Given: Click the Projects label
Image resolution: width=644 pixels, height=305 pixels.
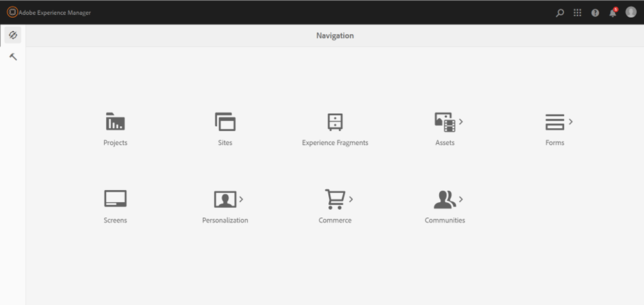Looking at the screenshot, I should coord(115,143).
